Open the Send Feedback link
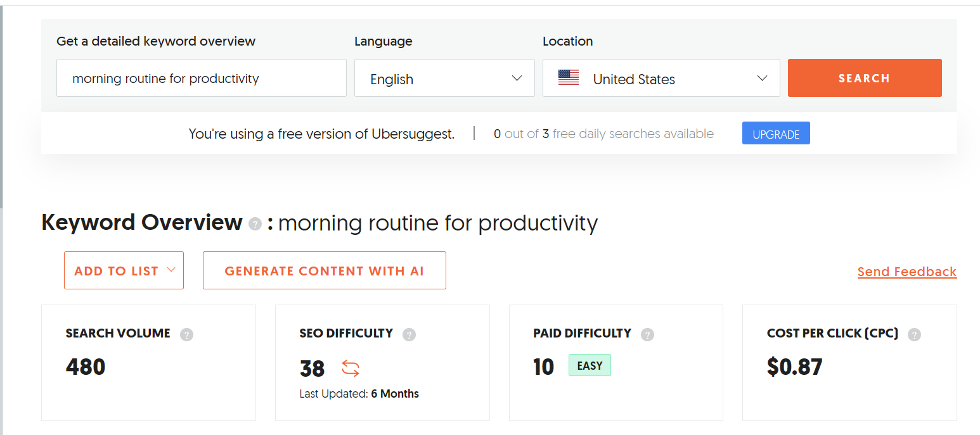Screen dimensions: 980x435 tap(906, 272)
